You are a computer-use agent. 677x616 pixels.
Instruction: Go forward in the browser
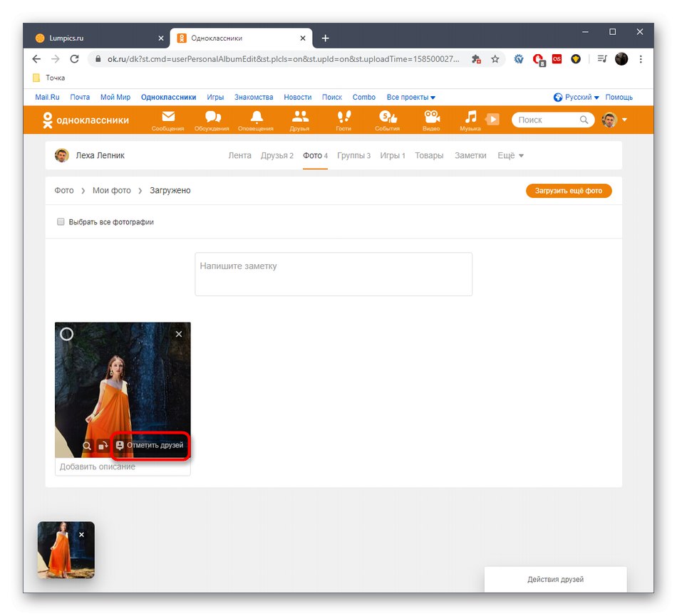point(56,59)
